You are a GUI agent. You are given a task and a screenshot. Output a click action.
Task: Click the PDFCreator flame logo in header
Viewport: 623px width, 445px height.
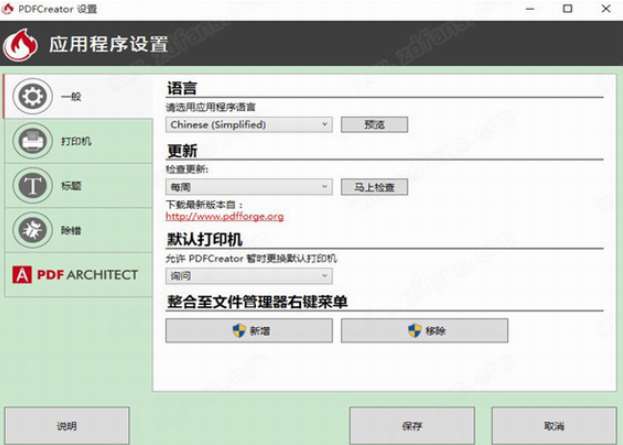[x=22, y=45]
